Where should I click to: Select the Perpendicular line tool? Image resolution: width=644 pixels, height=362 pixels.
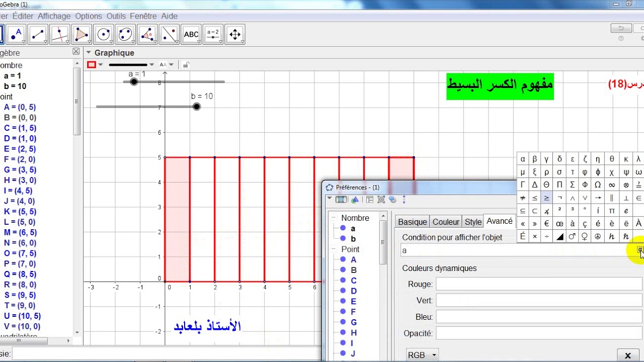tap(60, 34)
